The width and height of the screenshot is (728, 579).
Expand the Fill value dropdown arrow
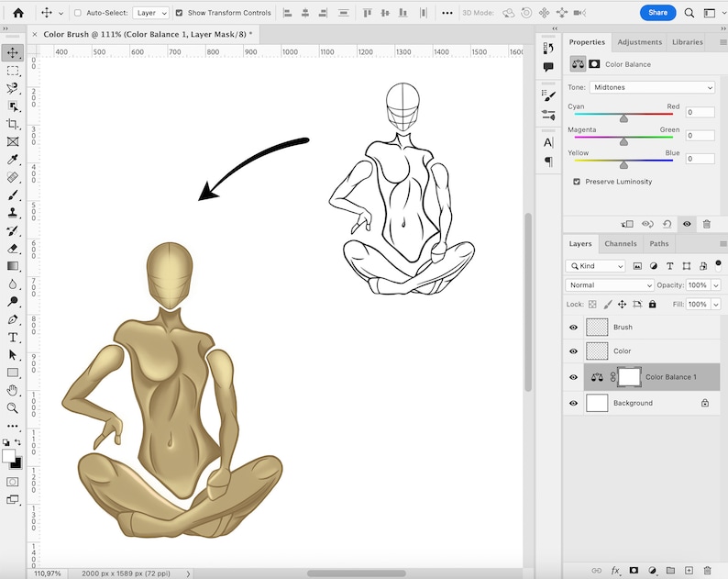[716, 305]
